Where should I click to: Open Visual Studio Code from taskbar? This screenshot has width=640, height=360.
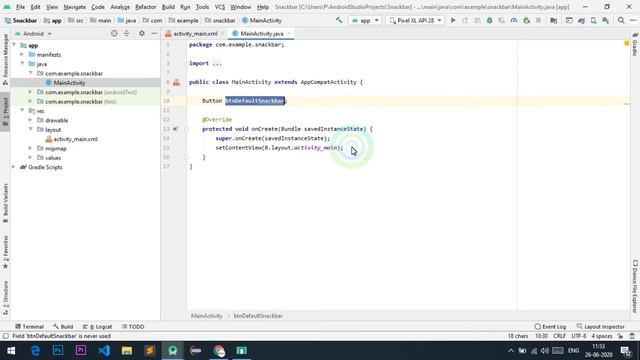104,351
